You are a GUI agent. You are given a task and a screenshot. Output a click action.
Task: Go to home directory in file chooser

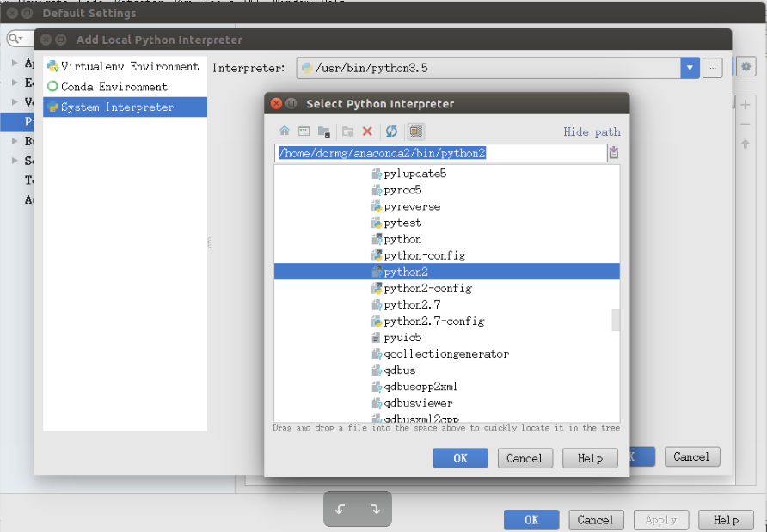[285, 131]
